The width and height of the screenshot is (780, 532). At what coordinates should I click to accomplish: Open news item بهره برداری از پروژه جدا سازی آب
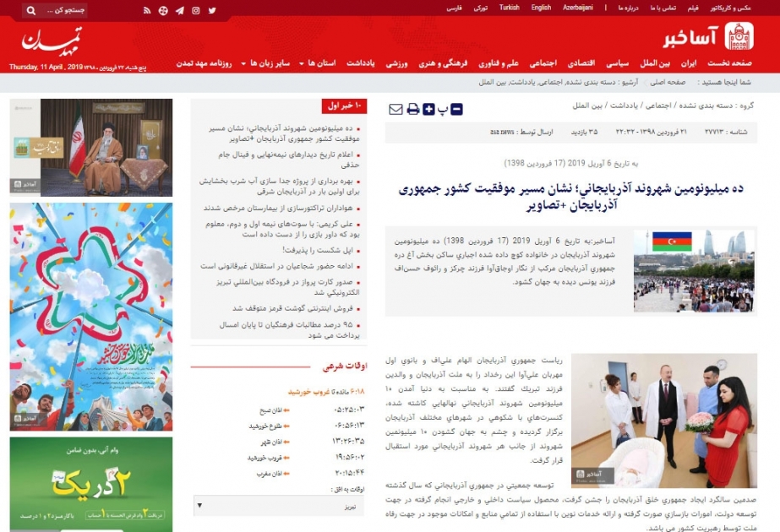[279, 186]
